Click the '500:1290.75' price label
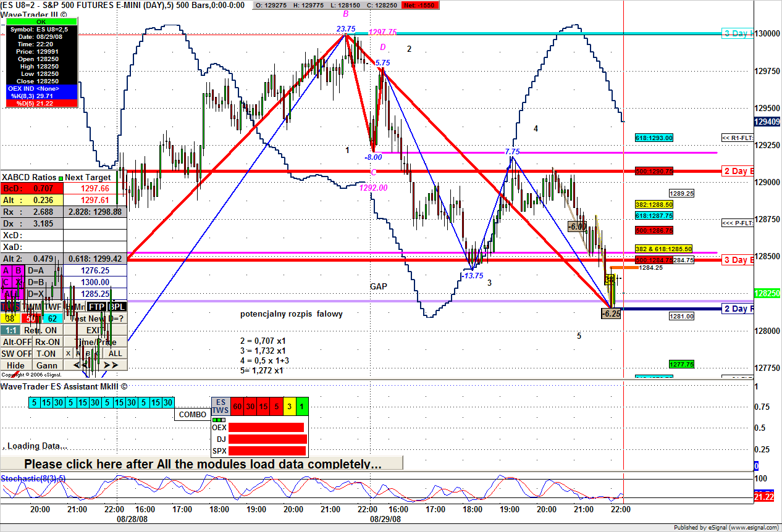The image size is (782, 532). coord(654,171)
